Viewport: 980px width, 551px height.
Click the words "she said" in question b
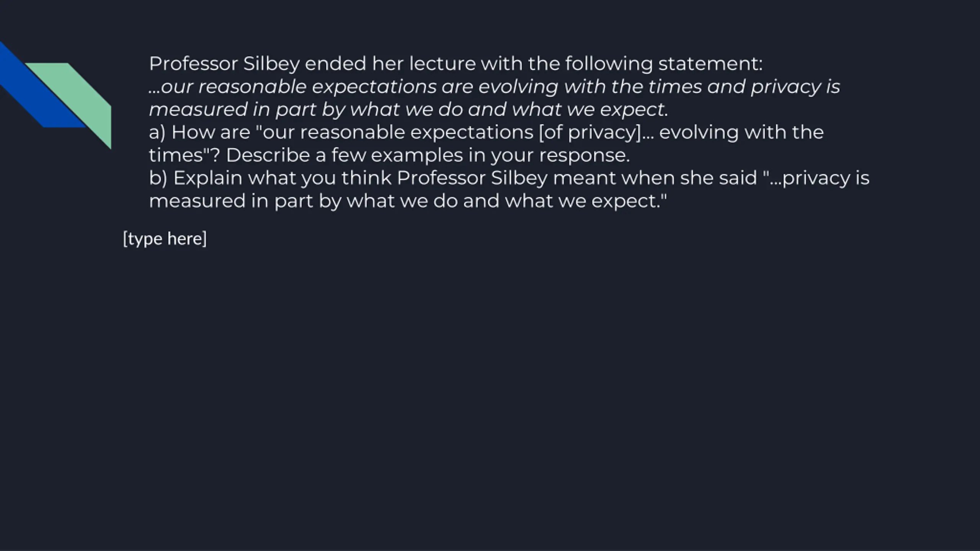(x=719, y=178)
